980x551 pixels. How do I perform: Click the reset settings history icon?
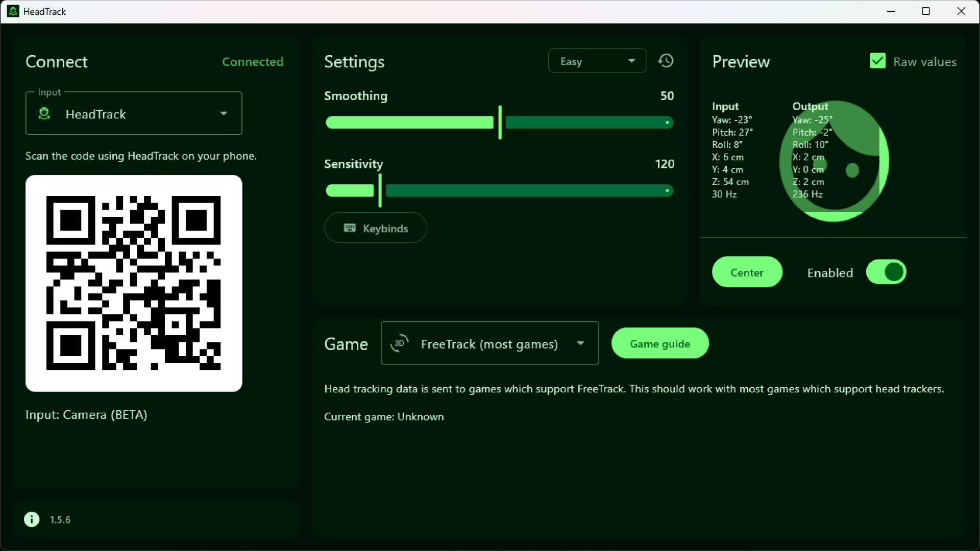pyautogui.click(x=666, y=61)
